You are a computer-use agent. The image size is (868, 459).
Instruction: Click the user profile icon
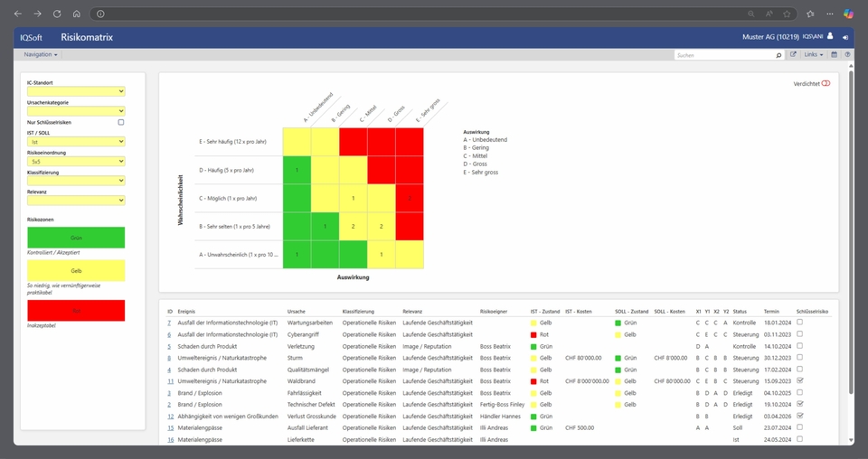830,37
